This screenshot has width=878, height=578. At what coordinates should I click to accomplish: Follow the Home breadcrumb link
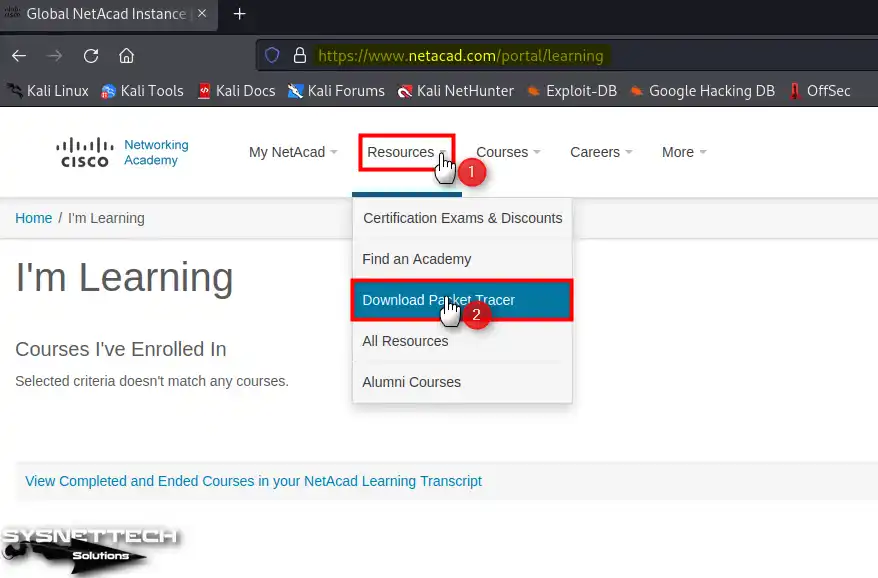[x=34, y=218]
